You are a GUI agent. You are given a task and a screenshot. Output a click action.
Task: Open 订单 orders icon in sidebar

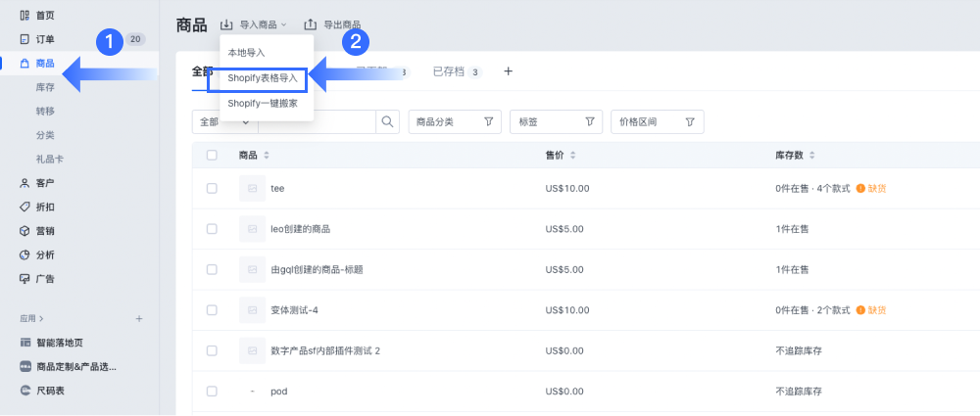click(24, 39)
